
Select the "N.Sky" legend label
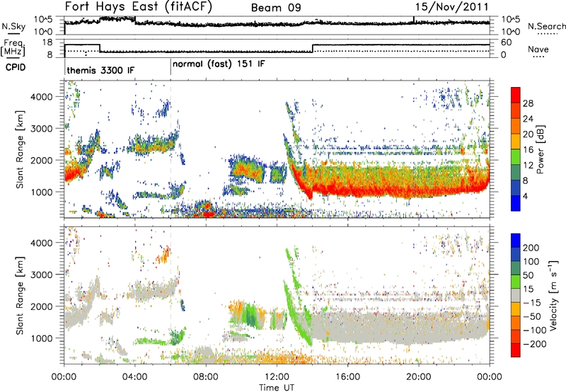click(13, 26)
